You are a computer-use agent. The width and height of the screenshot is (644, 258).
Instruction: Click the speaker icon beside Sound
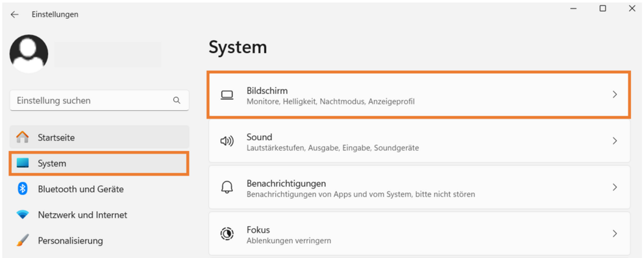(227, 141)
